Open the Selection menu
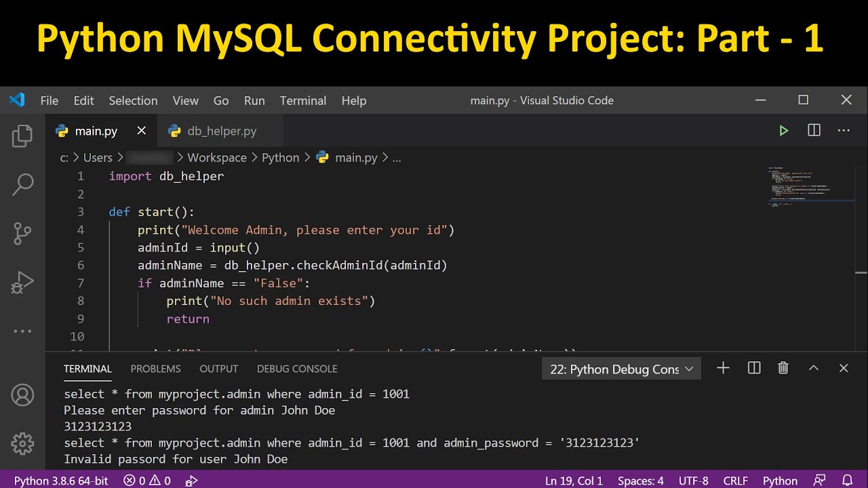This screenshot has height=488, width=868. (133, 100)
